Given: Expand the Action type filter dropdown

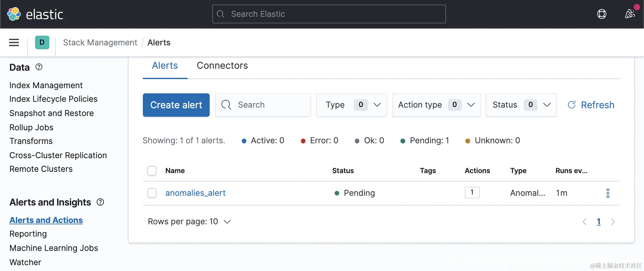Looking at the screenshot, I should pyautogui.click(x=436, y=105).
